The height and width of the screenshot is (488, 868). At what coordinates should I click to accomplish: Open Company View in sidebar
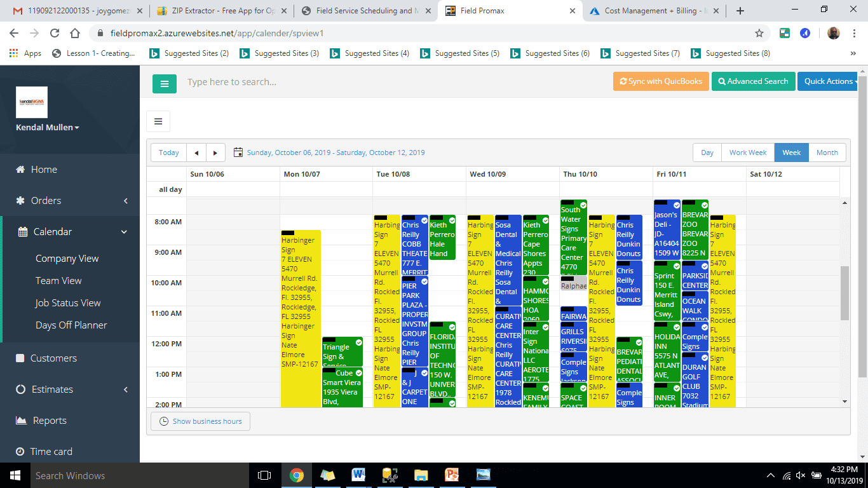click(x=67, y=259)
